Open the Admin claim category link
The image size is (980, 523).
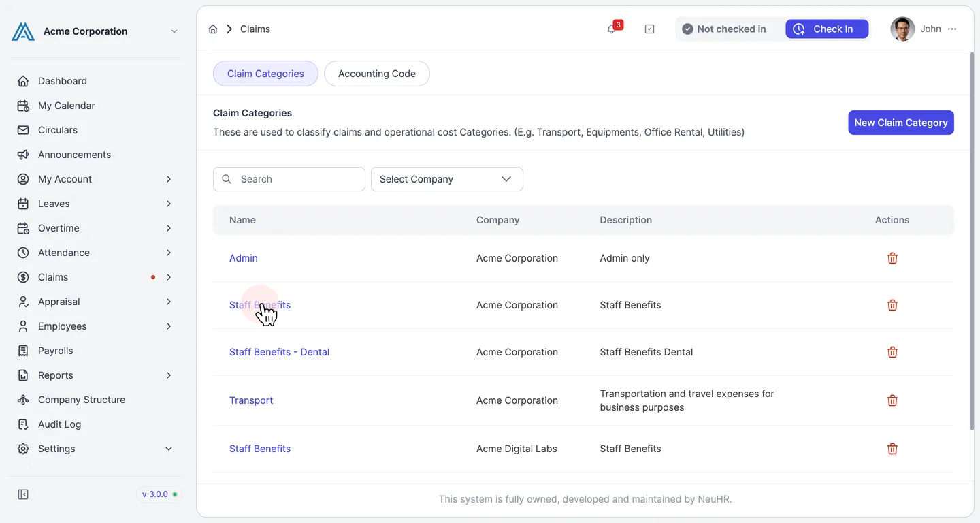(x=244, y=258)
